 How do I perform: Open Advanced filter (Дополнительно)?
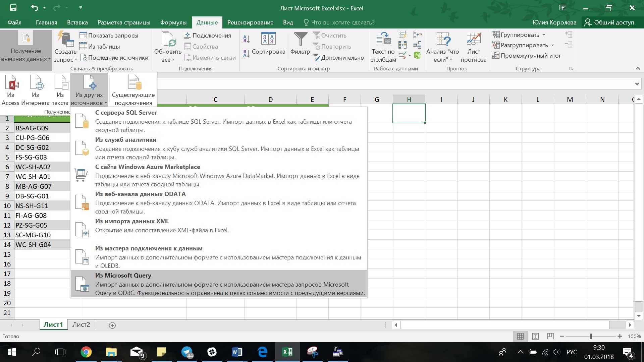tap(338, 57)
